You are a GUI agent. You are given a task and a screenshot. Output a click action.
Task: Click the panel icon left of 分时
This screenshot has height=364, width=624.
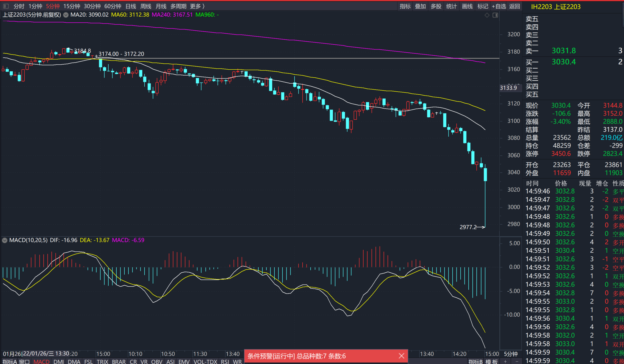pyautogui.click(x=6, y=6)
